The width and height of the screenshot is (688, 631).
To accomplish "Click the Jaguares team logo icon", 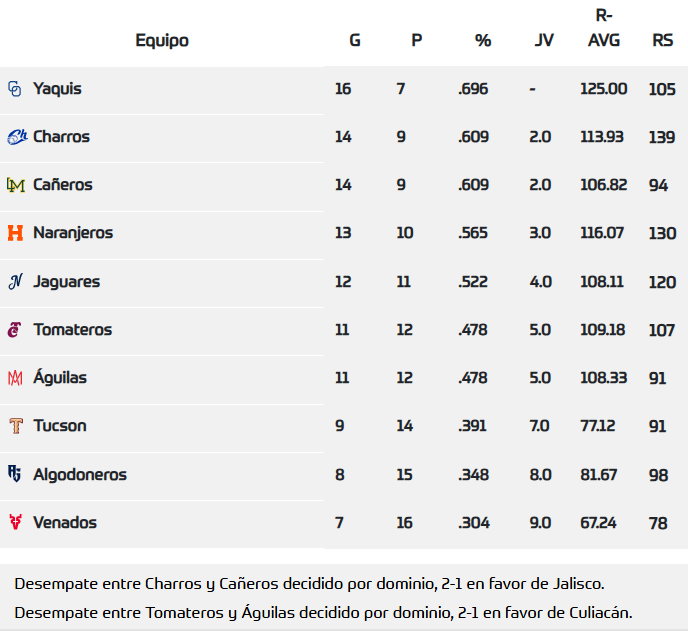I will [x=15, y=281].
